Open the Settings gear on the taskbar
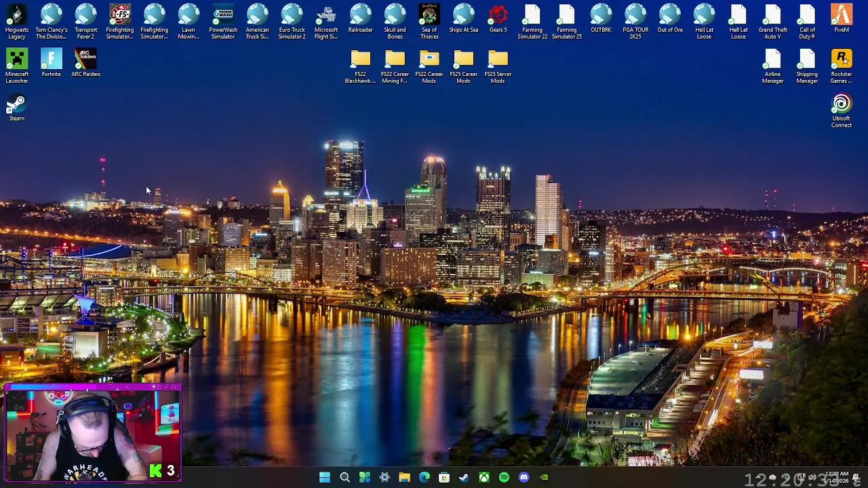868x488 pixels. [384, 478]
